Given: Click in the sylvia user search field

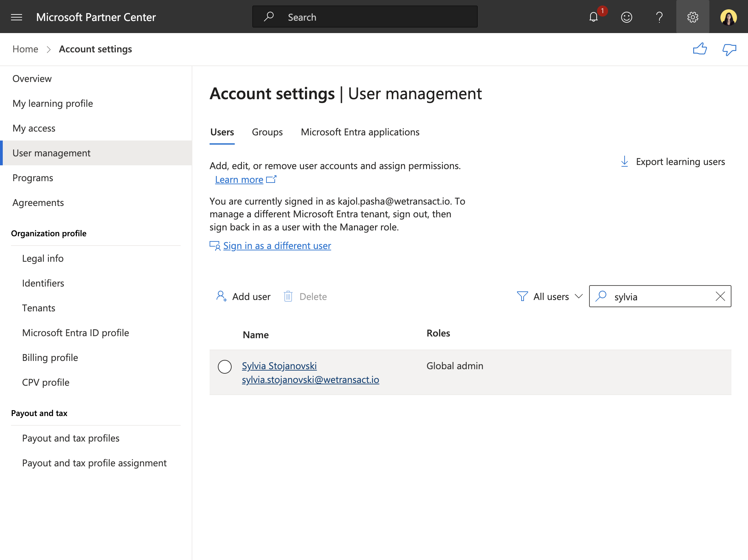Looking at the screenshot, I should pos(660,296).
